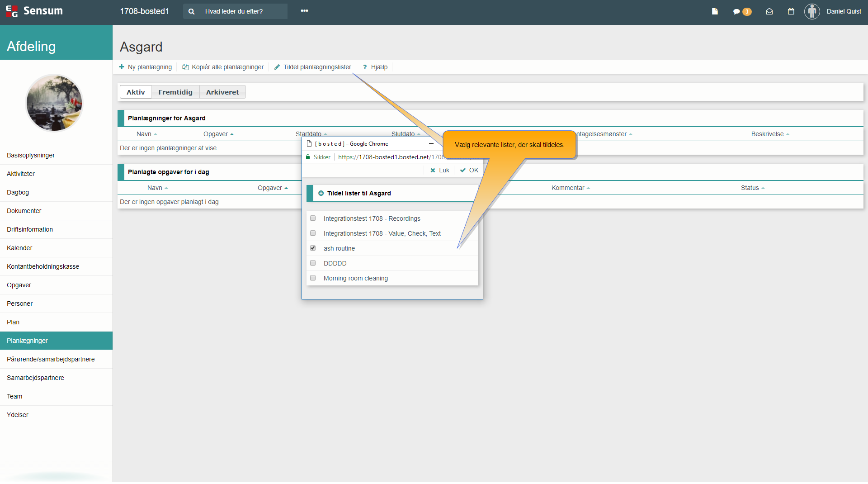Click the Luk cross icon
The width and height of the screenshot is (868, 484).
(x=433, y=171)
